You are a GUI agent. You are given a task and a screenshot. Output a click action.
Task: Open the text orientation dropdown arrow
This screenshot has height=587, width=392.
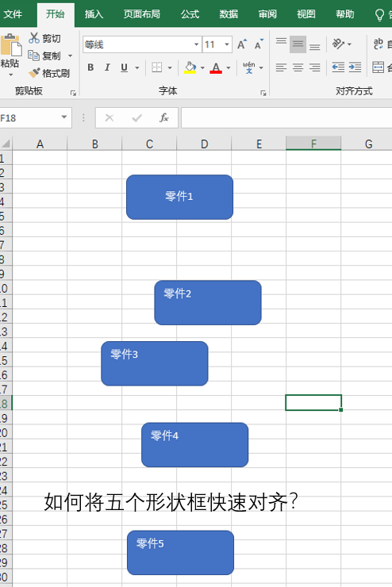coord(349,44)
